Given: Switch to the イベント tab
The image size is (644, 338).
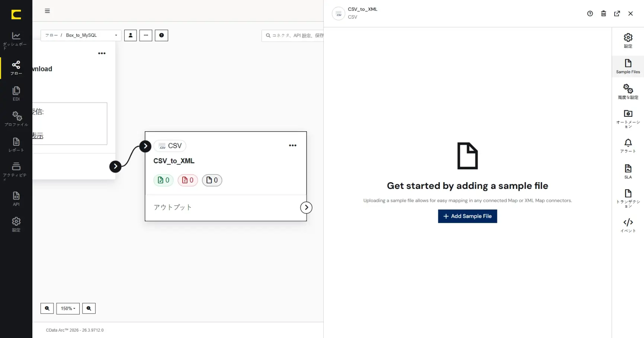Looking at the screenshot, I should 628,225.
